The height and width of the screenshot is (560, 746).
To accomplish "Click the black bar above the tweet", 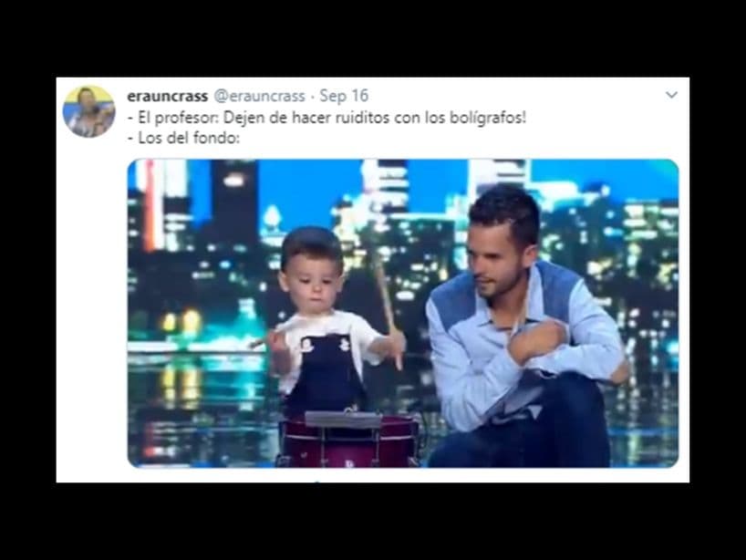I will click(373, 38).
